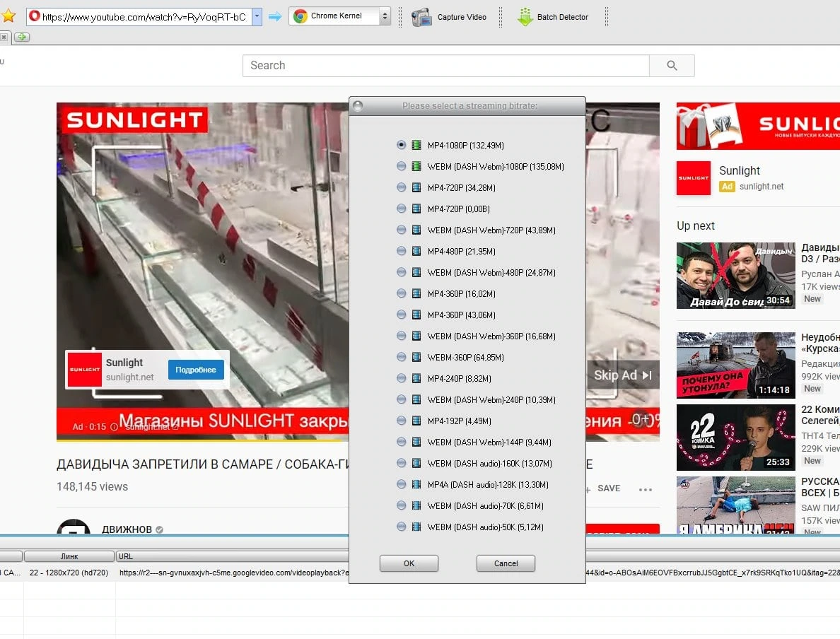Image resolution: width=840 pixels, height=639 pixels.
Task: Click film icon of MP4-1080P entry
Action: 416,145
